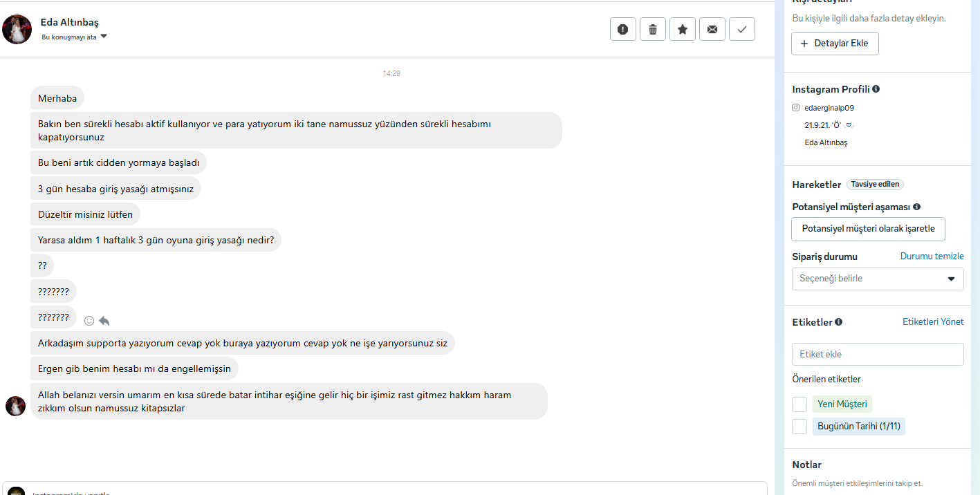This screenshot has width=980, height=495.
Task: Reply to the ??????? message with arrow icon
Action: point(104,321)
